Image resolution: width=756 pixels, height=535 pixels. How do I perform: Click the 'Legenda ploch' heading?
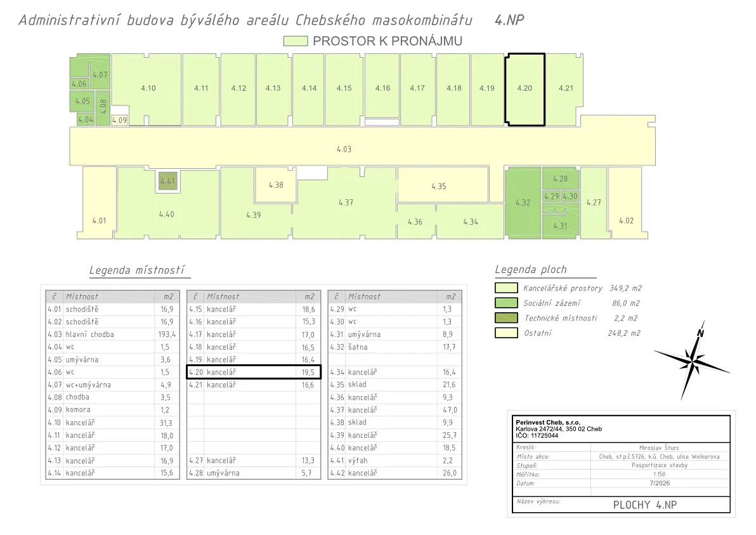coord(530,270)
